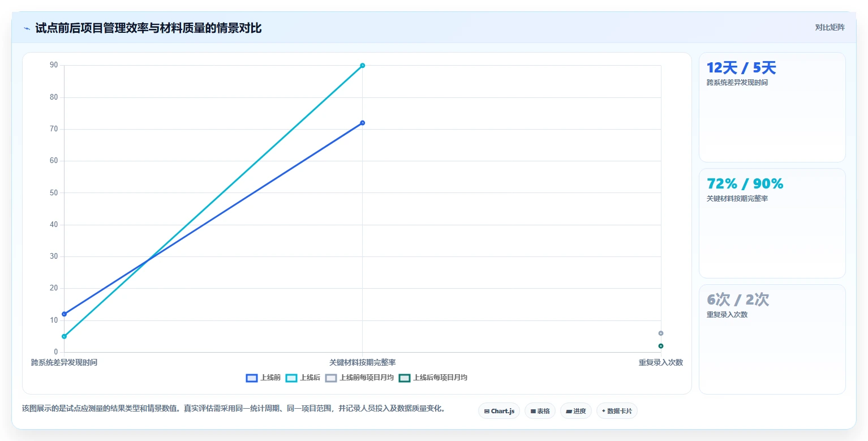Click the 6次 / 2次 value card

[x=772, y=339]
